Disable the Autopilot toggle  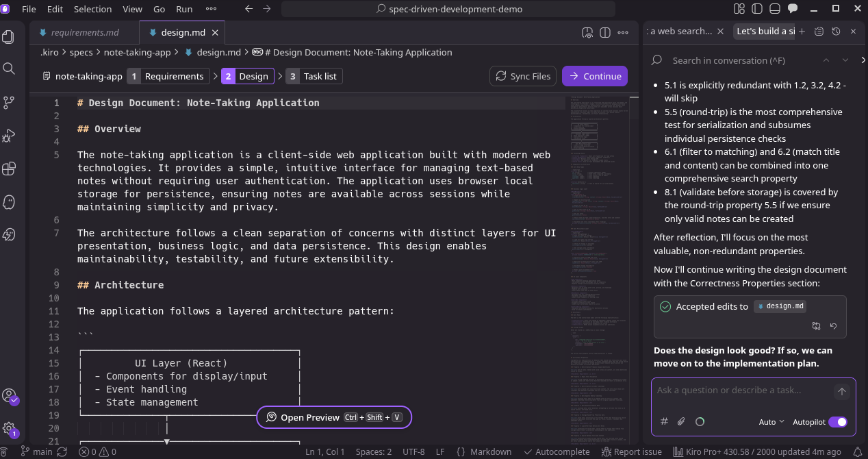click(838, 422)
